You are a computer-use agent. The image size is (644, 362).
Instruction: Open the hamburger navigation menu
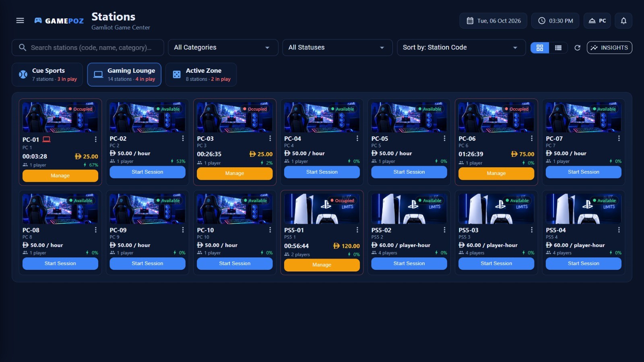(x=20, y=21)
